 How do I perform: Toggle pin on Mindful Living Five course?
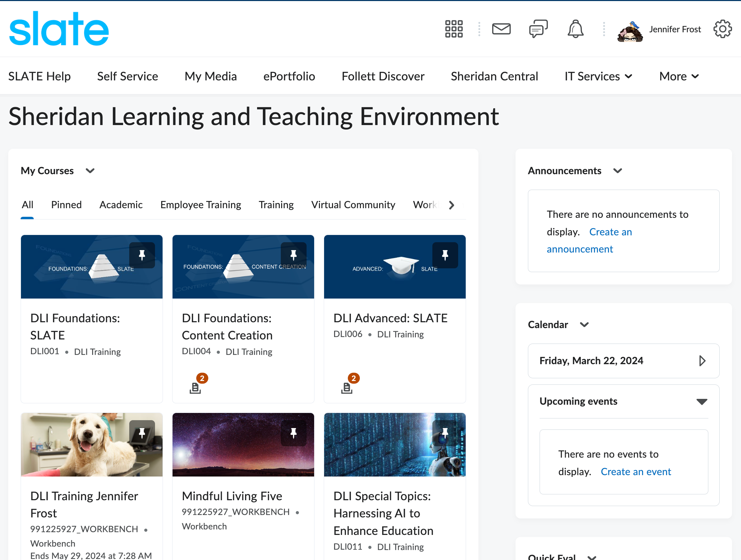click(294, 433)
